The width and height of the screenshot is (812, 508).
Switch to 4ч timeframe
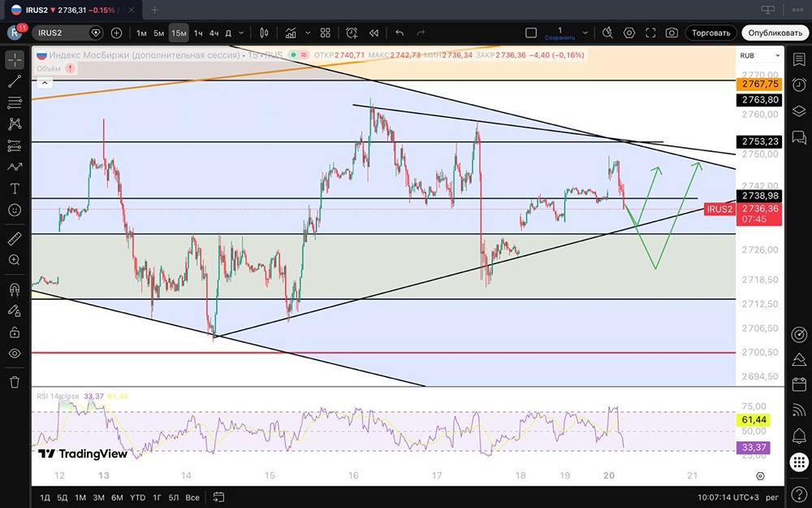[x=214, y=33]
